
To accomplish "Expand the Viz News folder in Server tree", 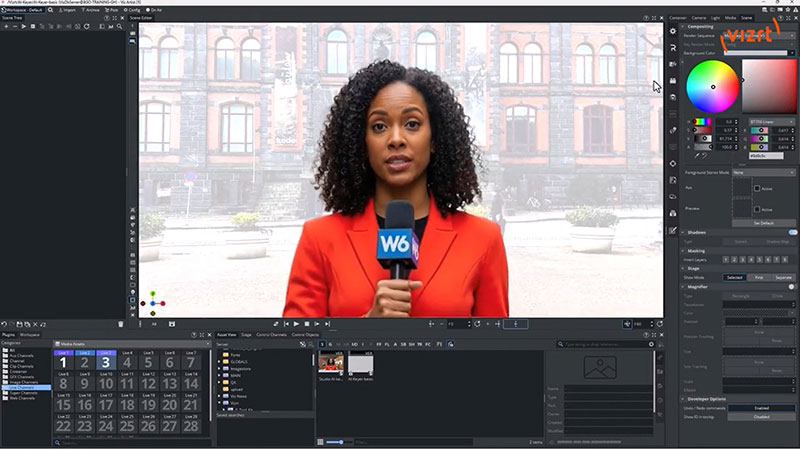I will pyautogui.click(x=220, y=396).
